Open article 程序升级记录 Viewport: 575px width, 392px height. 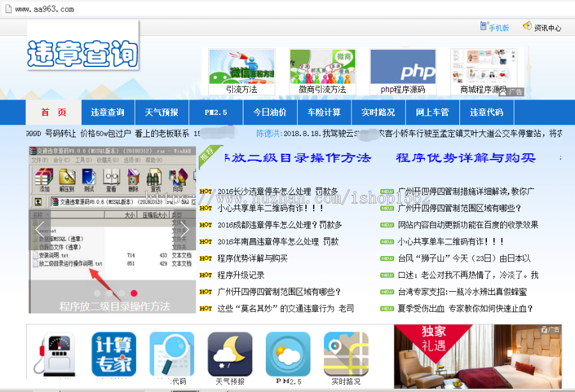click(241, 275)
